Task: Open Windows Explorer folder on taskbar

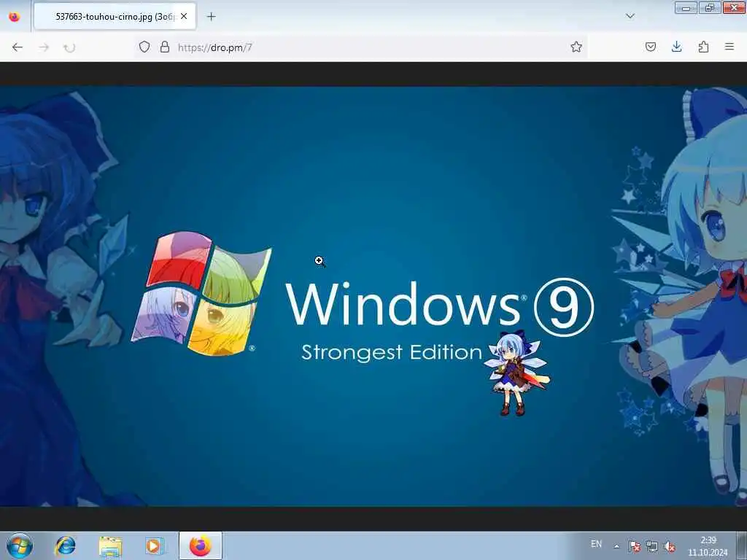Action: point(111,546)
